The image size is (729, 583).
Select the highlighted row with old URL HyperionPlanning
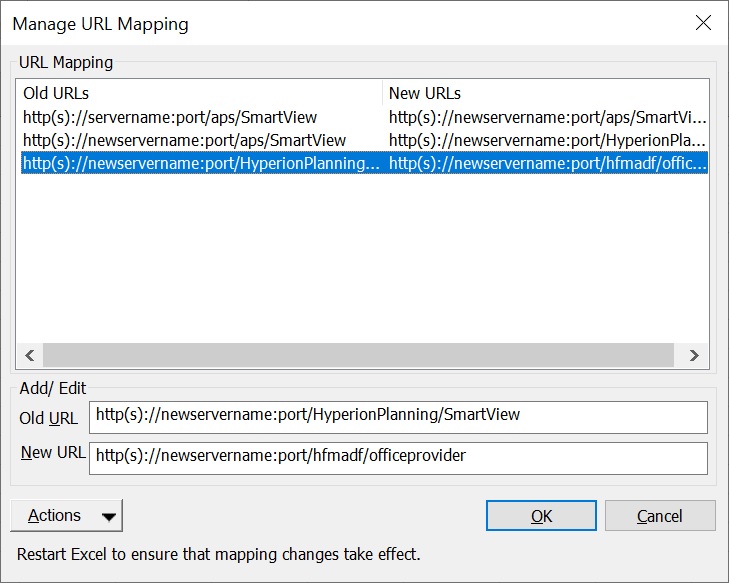tap(364, 163)
